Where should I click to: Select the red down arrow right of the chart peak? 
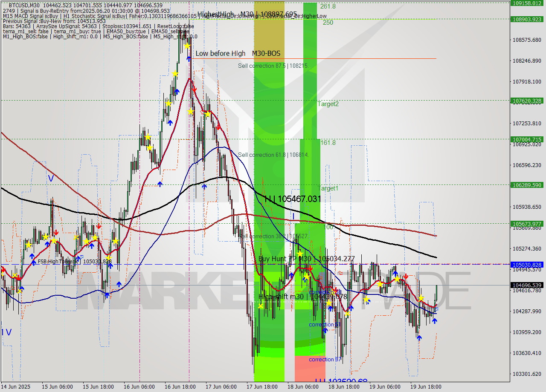click(194, 89)
